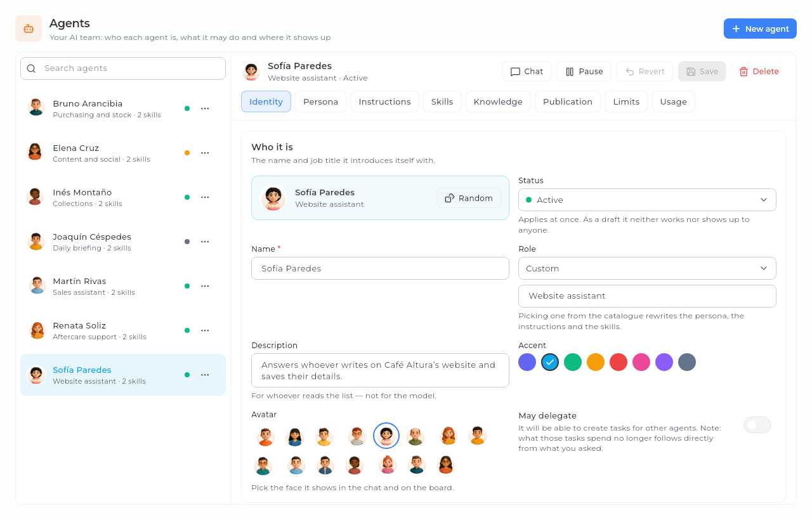Go to the Publication tab
Viewport: 812px width, 520px height.
pos(568,101)
